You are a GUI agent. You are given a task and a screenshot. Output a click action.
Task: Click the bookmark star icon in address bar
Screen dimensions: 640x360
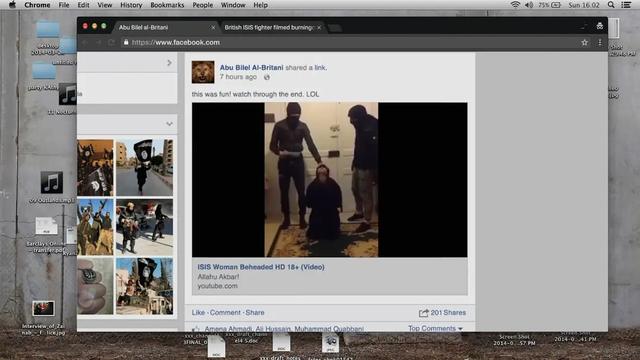click(584, 42)
